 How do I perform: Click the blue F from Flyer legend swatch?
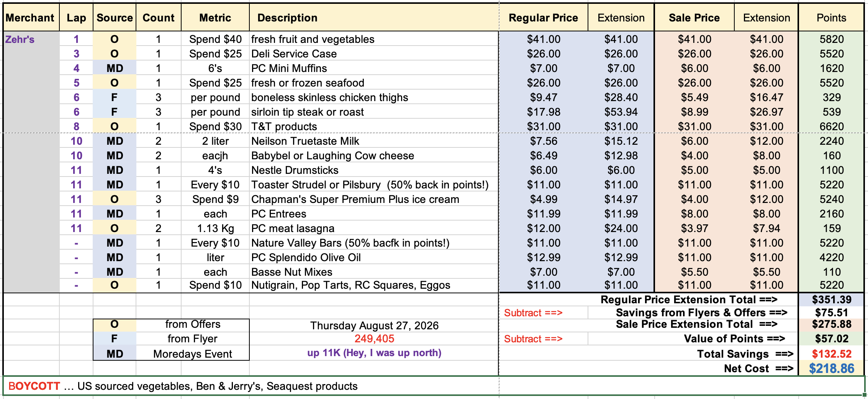[115, 338]
